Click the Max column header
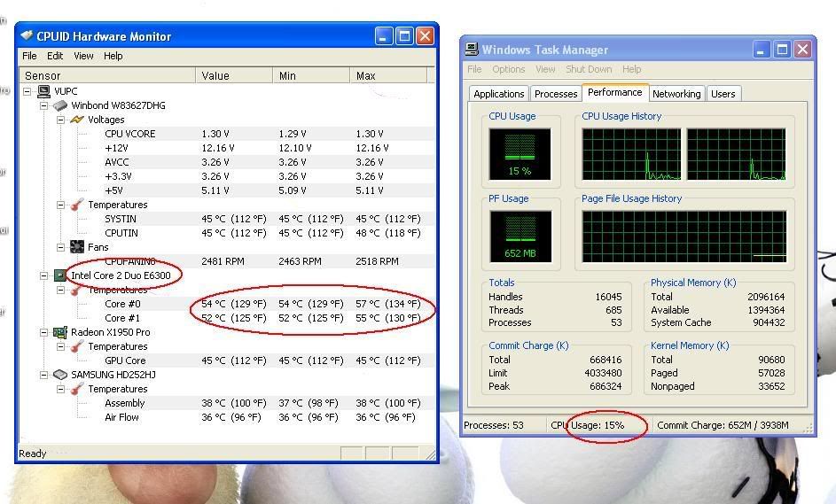This screenshot has width=836, height=504. (x=388, y=75)
